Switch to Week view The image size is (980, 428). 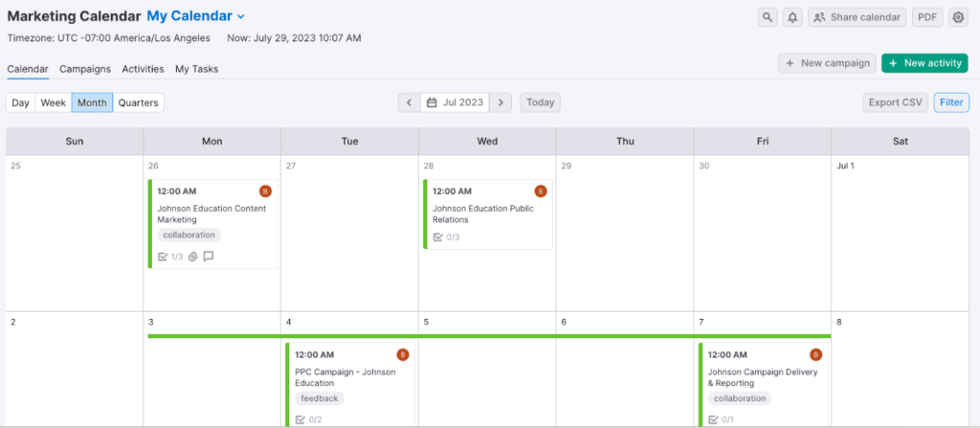point(53,102)
